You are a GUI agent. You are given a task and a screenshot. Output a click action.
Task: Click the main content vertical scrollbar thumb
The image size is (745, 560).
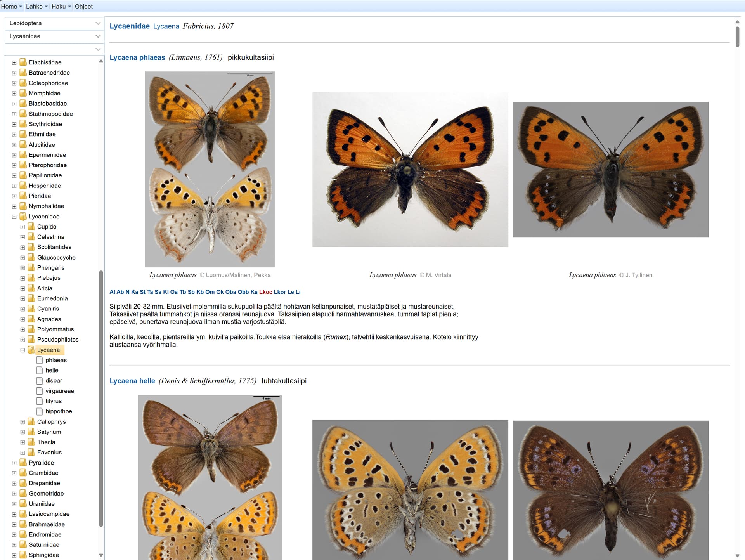pos(737,37)
